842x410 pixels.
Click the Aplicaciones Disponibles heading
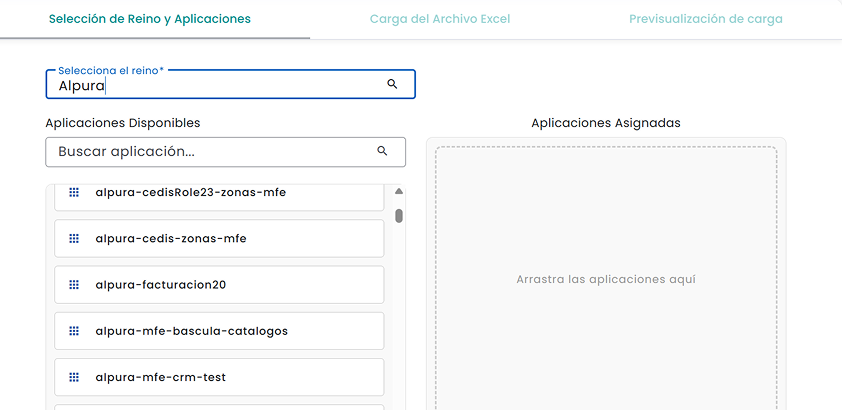(123, 123)
